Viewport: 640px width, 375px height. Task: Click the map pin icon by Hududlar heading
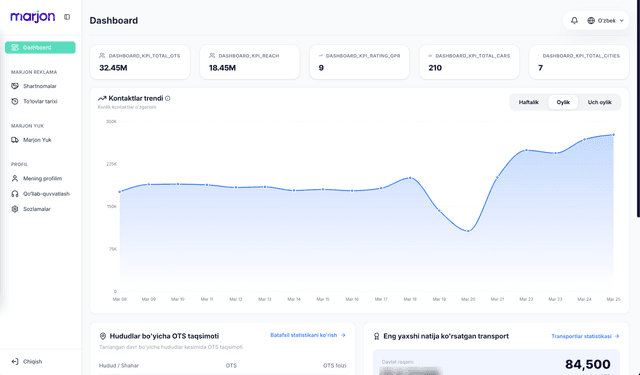pyautogui.click(x=103, y=336)
